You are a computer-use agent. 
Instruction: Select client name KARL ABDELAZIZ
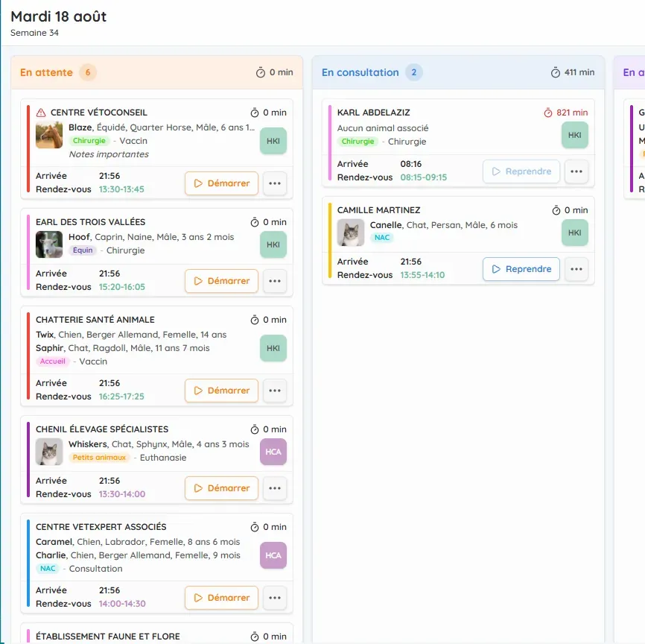[x=373, y=113]
